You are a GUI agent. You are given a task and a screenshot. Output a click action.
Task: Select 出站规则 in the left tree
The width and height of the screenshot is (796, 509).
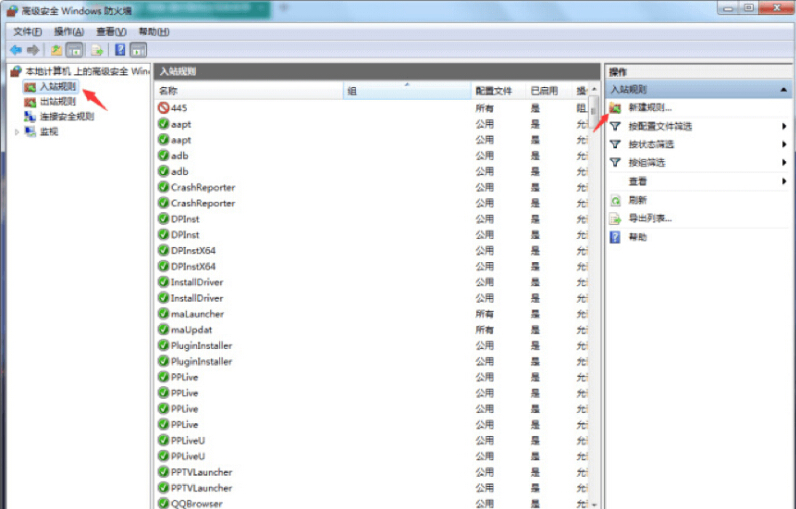tap(57, 101)
